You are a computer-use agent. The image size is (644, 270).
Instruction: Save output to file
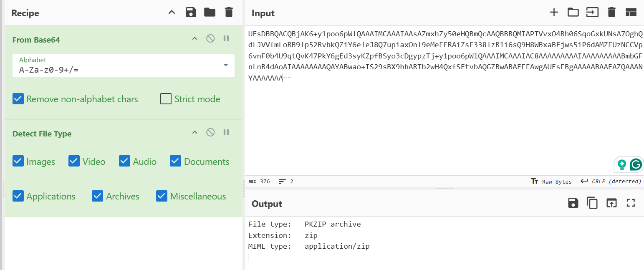(573, 203)
